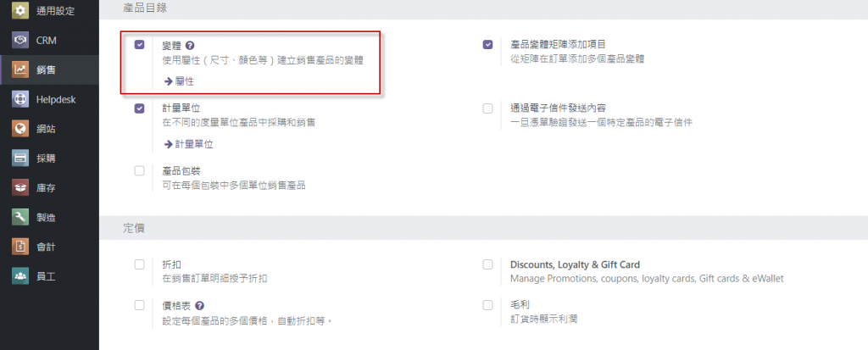Click the 庫存 box icon
868x350 pixels.
point(20,188)
